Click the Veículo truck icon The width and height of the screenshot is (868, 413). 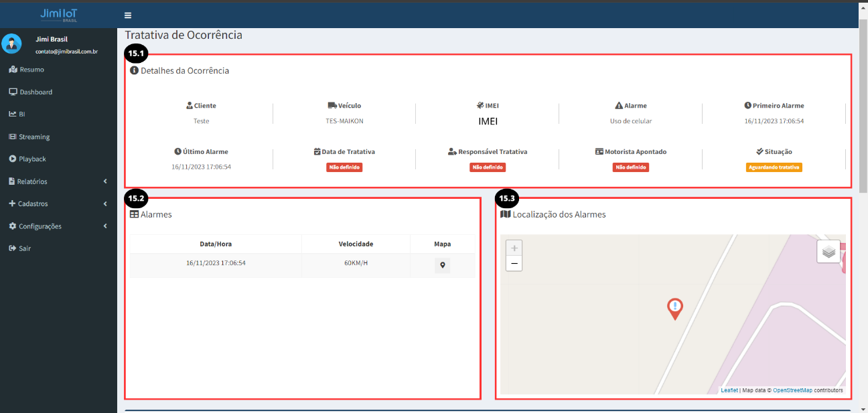332,106
